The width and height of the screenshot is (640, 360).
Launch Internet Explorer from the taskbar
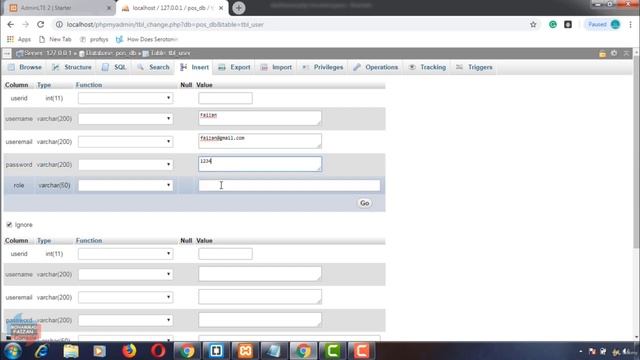click(42, 351)
